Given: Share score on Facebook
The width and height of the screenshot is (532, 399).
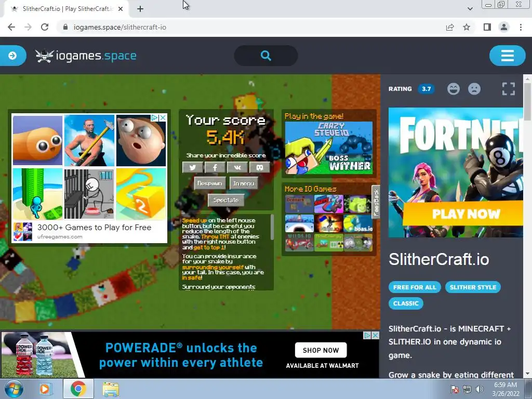Looking at the screenshot, I should coord(215,167).
